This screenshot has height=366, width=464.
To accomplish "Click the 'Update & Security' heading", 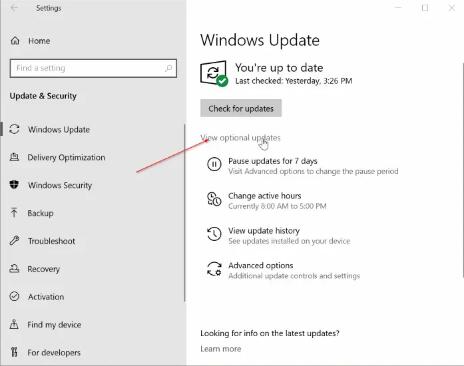I will (x=43, y=96).
